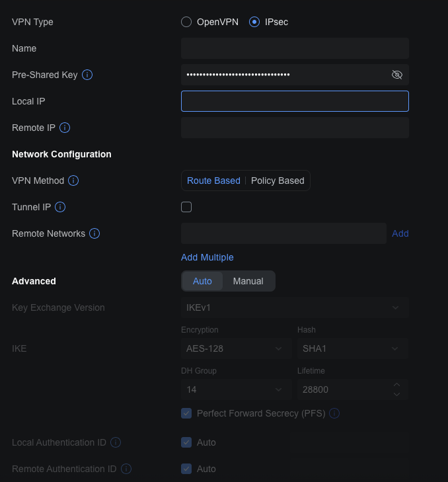Expand the AES-128 Encryption dropdown
Image resolution: width=448 pixels, height=482 pixels.
236,348
